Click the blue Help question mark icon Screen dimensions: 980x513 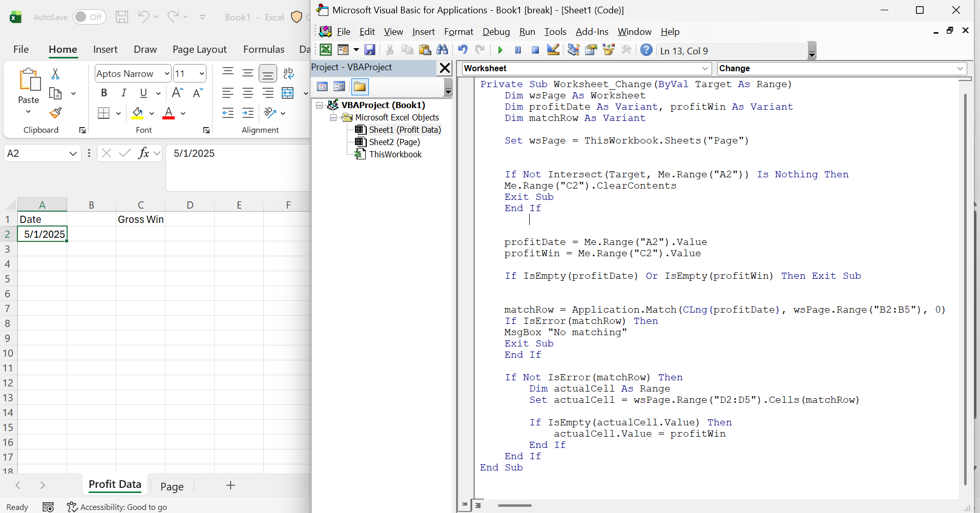pos(647,50)
